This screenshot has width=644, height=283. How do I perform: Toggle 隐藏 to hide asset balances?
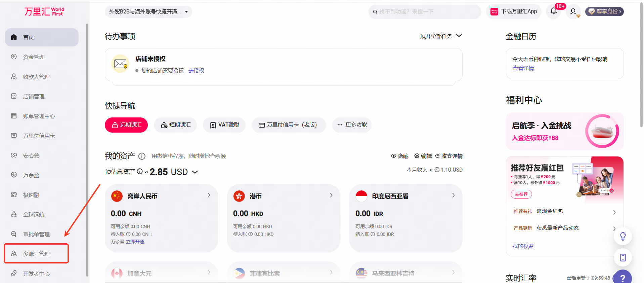400,156
